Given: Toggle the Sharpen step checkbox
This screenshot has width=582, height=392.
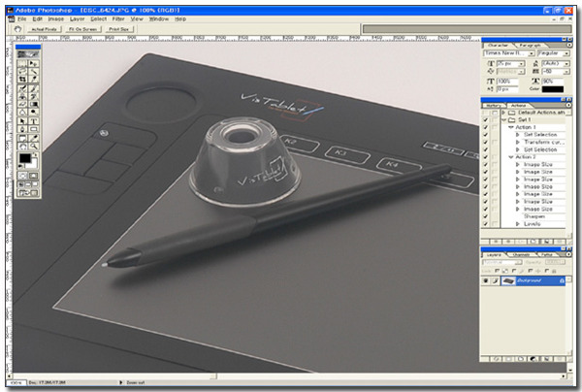Looking at the screenshot, I should coord(485,216).
